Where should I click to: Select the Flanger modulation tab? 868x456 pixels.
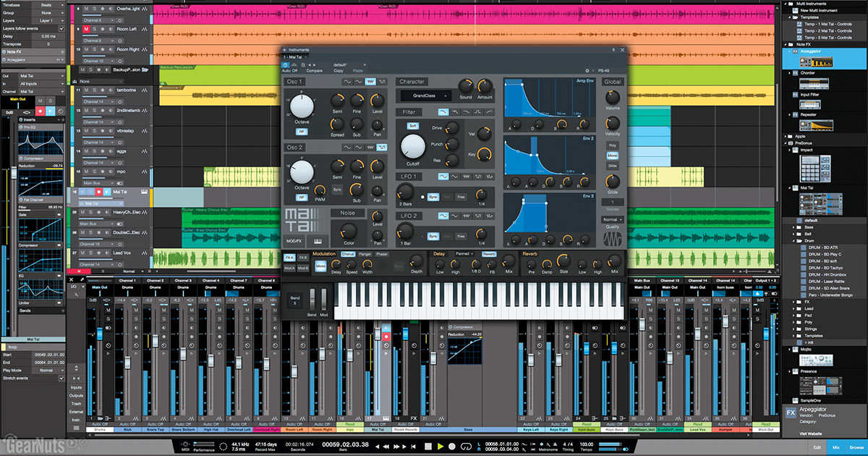[x=365, y=254]
